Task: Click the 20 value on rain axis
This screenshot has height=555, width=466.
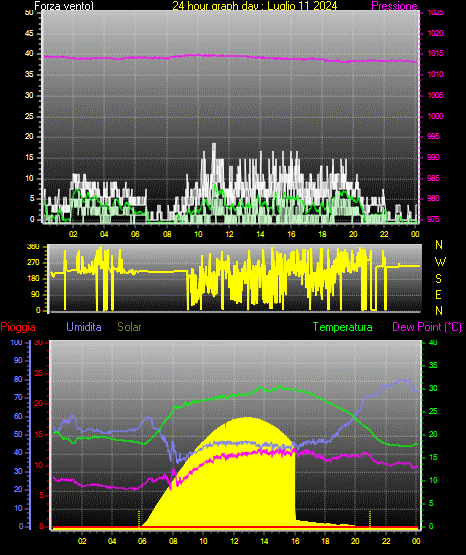Action: click(x=39, y=404)
